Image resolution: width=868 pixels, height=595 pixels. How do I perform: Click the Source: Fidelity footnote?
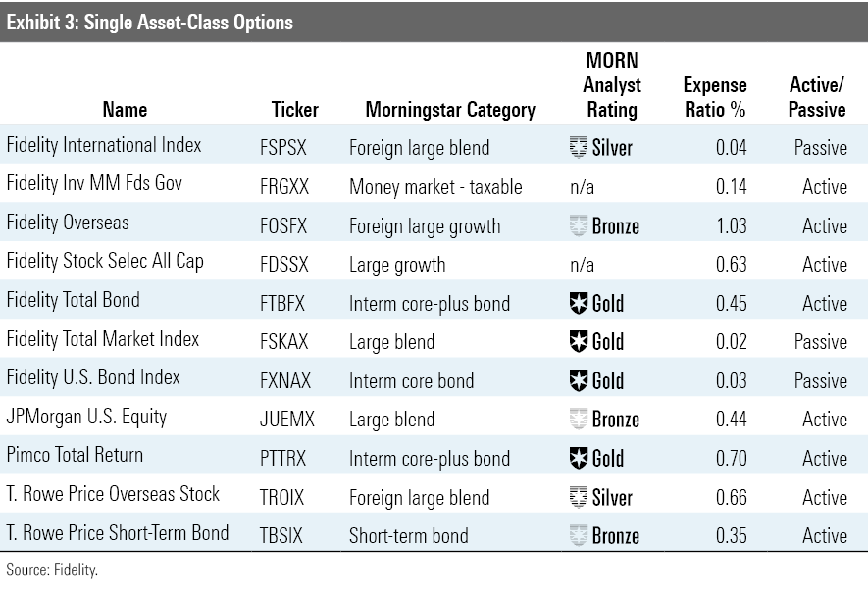coord(52,570)
